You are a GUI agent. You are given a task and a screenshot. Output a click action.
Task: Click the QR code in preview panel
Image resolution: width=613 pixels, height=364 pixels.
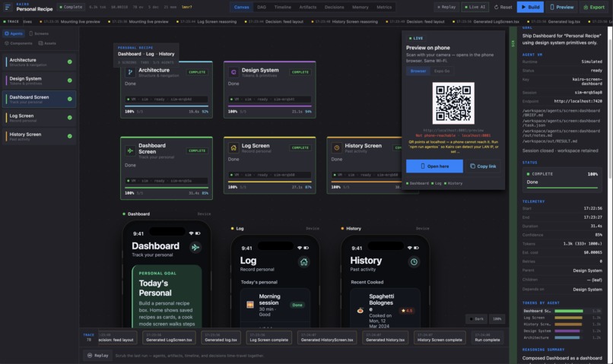pos(453,103)
